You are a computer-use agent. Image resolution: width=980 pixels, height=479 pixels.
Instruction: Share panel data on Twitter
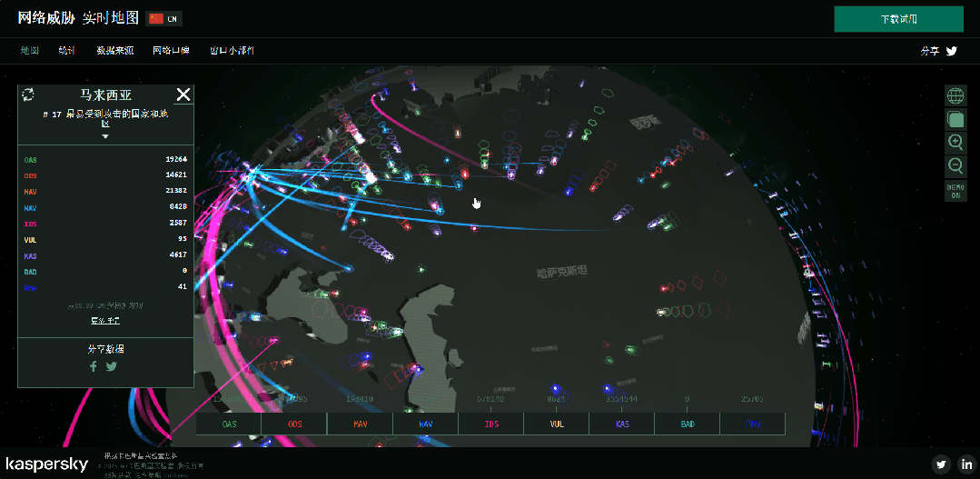(111, 366)
